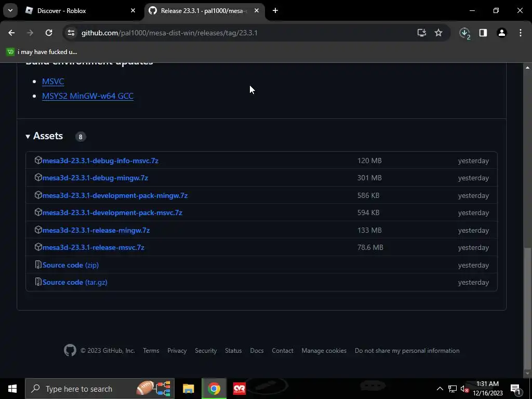The height and width of the screenshot is (399, 532).
Task: Reload the current page
Action: (x=49, y=33)
